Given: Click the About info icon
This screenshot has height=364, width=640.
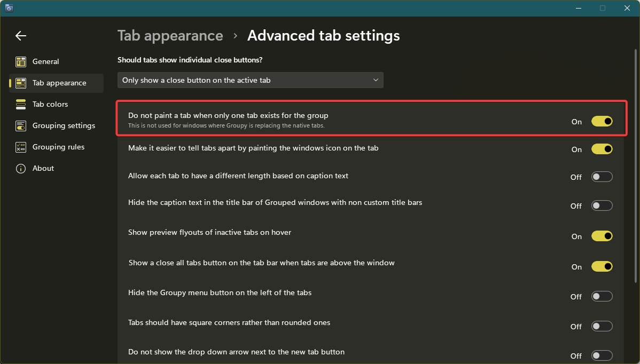Looking at the screenshot, I should click(x=21, y=169).
